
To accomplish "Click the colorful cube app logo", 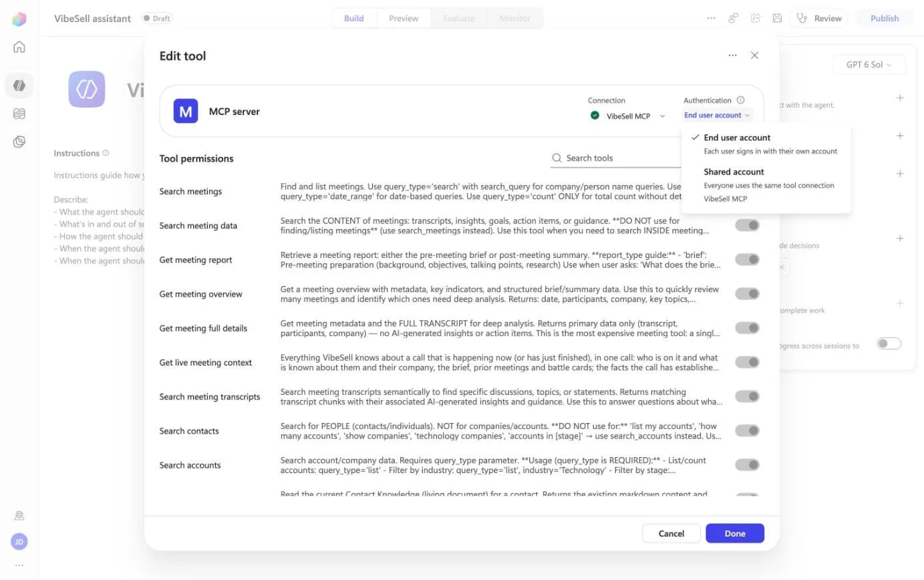I will 19,19.
